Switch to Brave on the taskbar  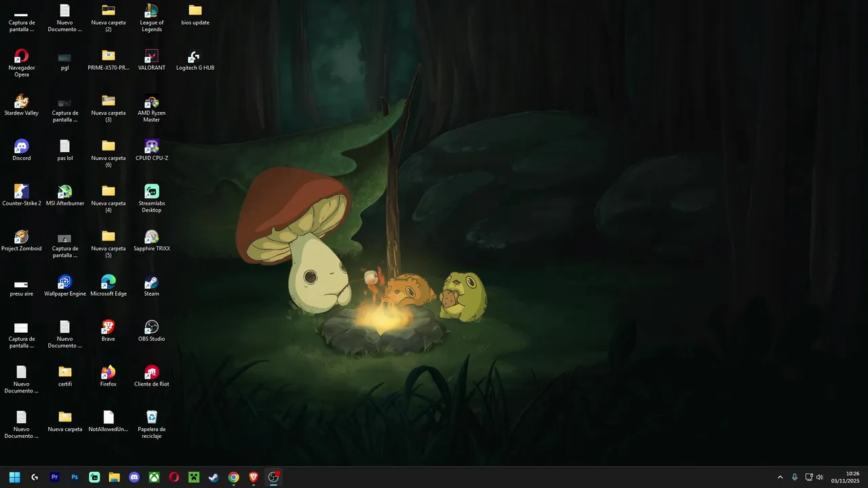[x=254, y=477]
